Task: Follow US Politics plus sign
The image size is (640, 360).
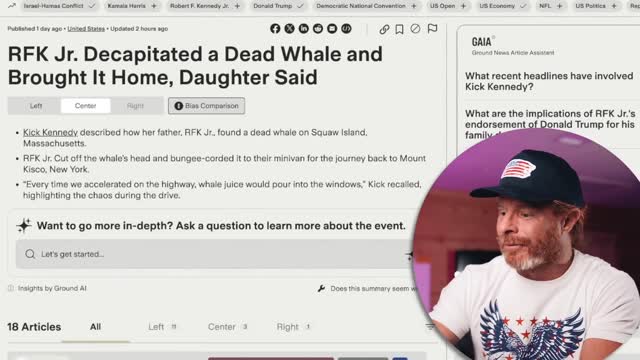Action: pyautogui.click(x=614, y=6)
